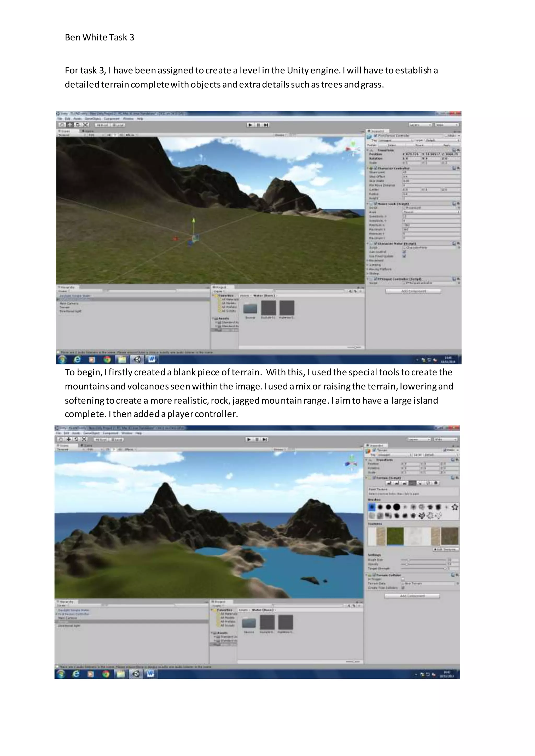Select the Place Trees terrain tool icon
The width and height of the screenshot is (535, 756).
point(421,483)
